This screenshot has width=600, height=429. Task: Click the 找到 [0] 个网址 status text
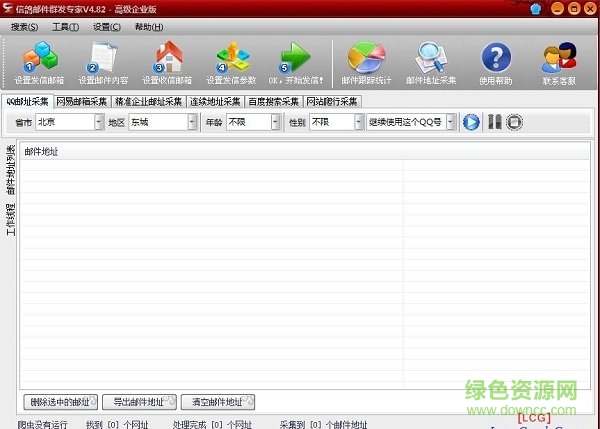coord(117,424)
